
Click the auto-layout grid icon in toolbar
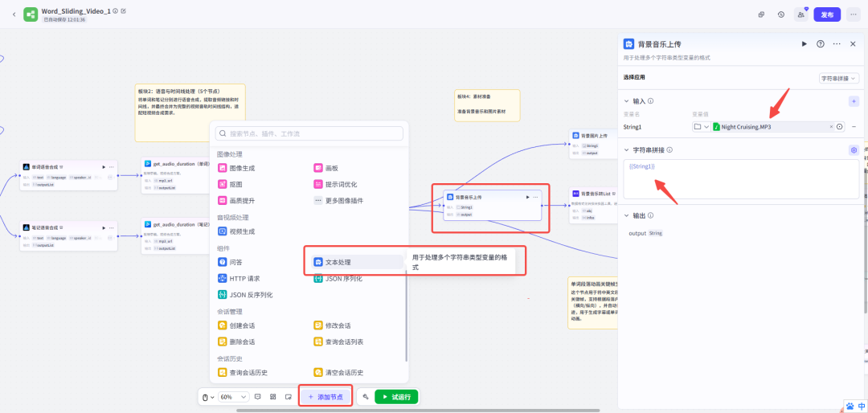[x=273, y=397]
